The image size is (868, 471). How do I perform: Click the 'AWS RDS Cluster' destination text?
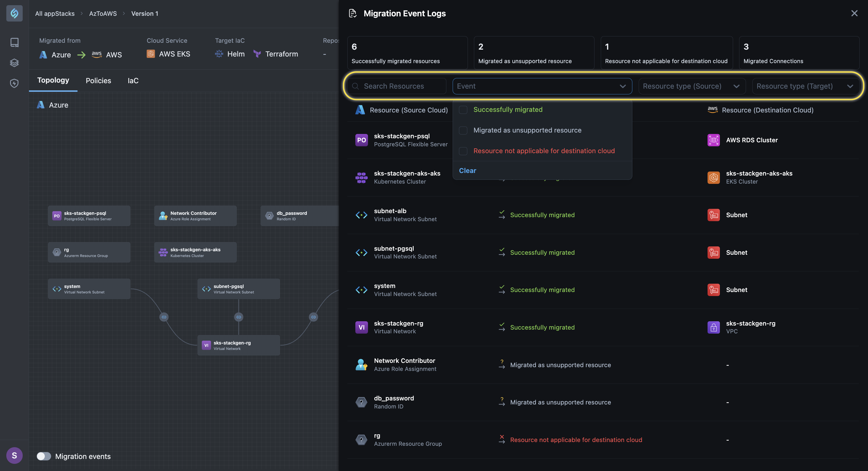pos(752,140)
